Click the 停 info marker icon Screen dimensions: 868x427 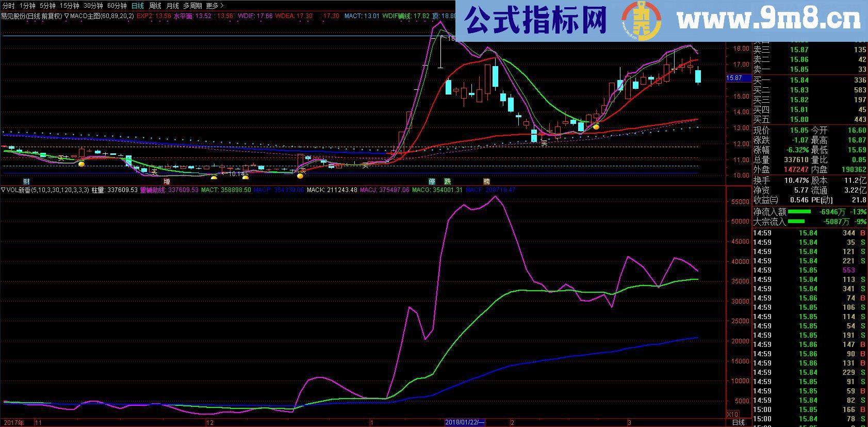432,182
